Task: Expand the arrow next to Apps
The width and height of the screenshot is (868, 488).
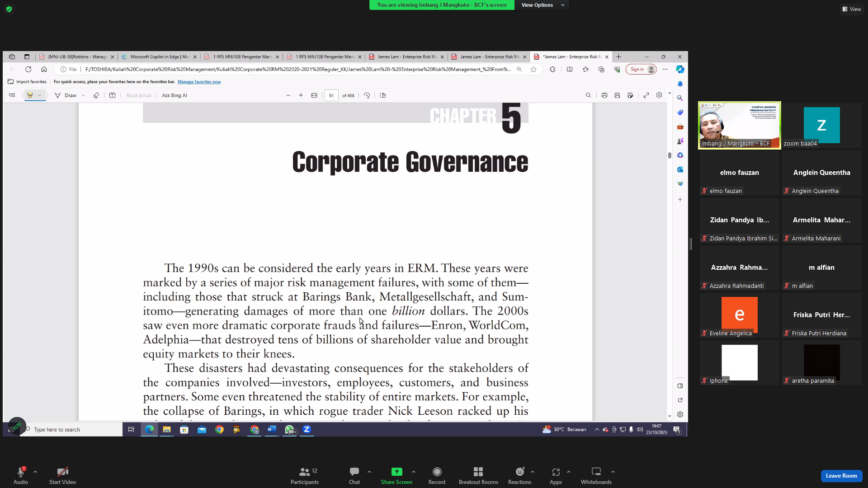Action: (569, 472)
